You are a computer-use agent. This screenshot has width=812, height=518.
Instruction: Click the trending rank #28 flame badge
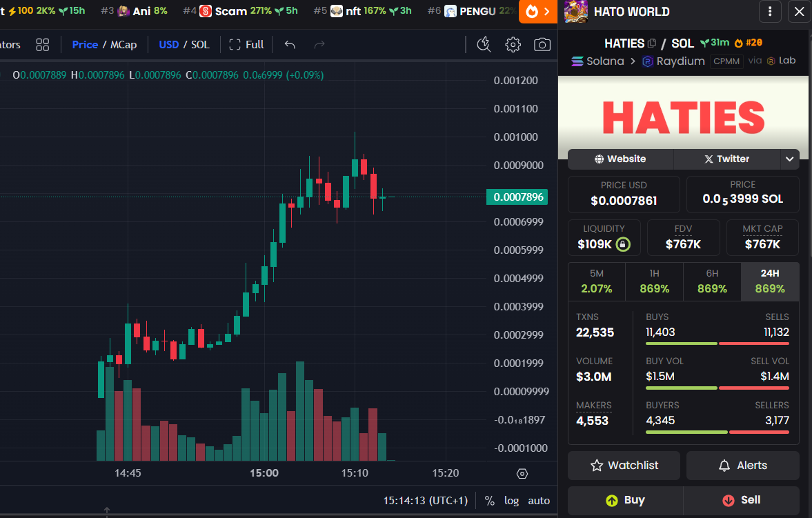tap(749, 43)
